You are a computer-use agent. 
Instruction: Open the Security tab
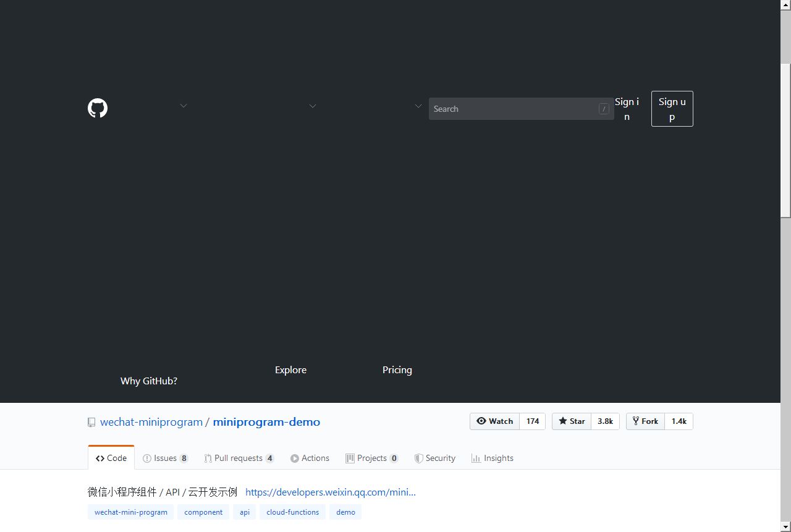pos(435,458)
